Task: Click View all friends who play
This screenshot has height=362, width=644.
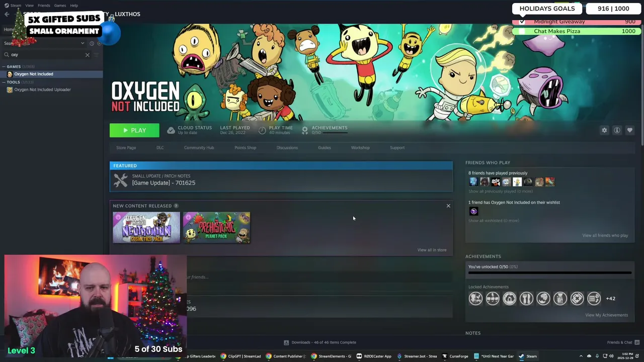Action: [x=605, y=235]
